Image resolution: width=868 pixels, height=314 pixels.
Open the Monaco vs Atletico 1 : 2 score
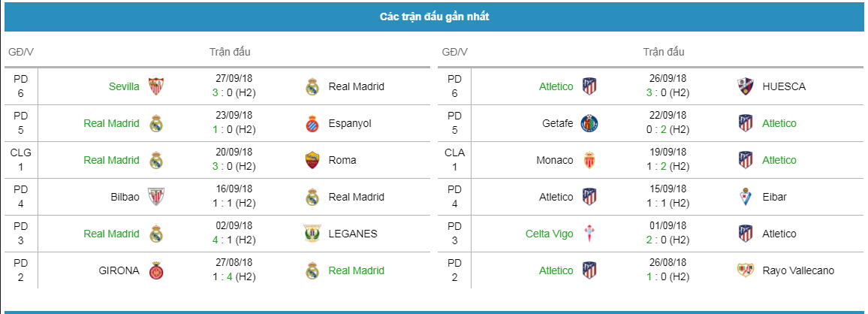coord(669,166)
